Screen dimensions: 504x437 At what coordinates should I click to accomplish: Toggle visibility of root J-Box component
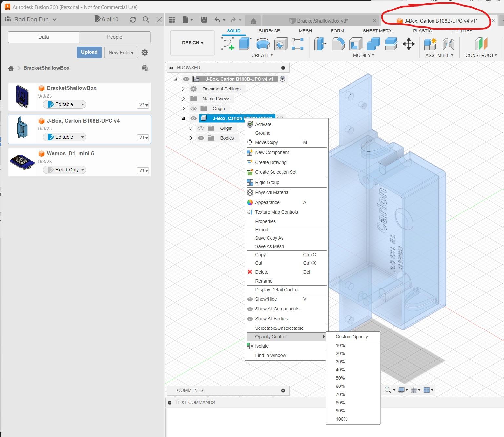pos(186,79)
